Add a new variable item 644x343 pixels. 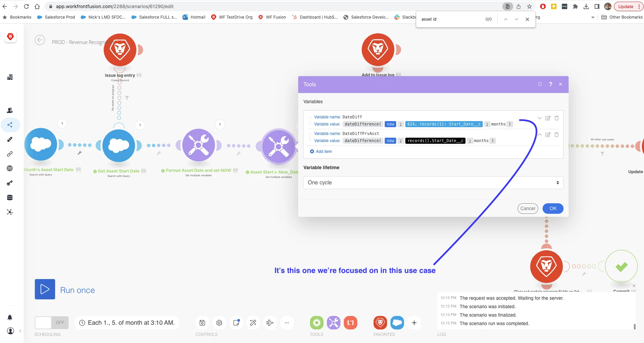pos(321,152)
